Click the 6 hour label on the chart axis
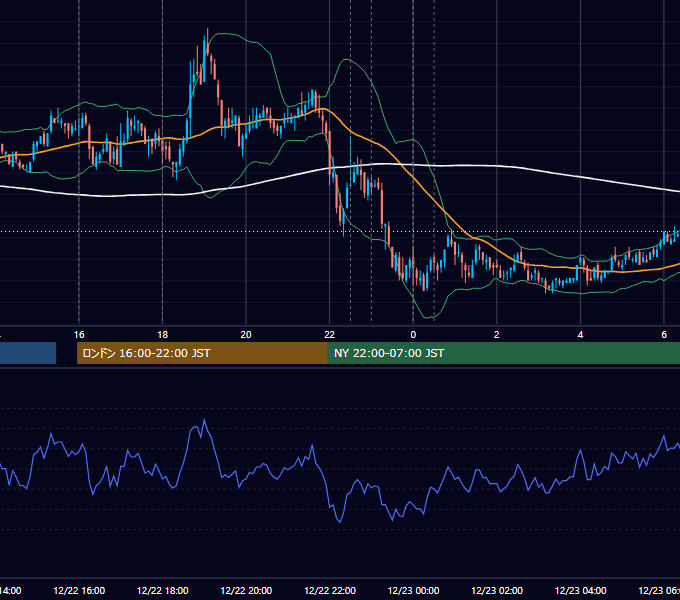Image resolution: width=680 pixels, height=600 pixels. [x=664, y=335]
